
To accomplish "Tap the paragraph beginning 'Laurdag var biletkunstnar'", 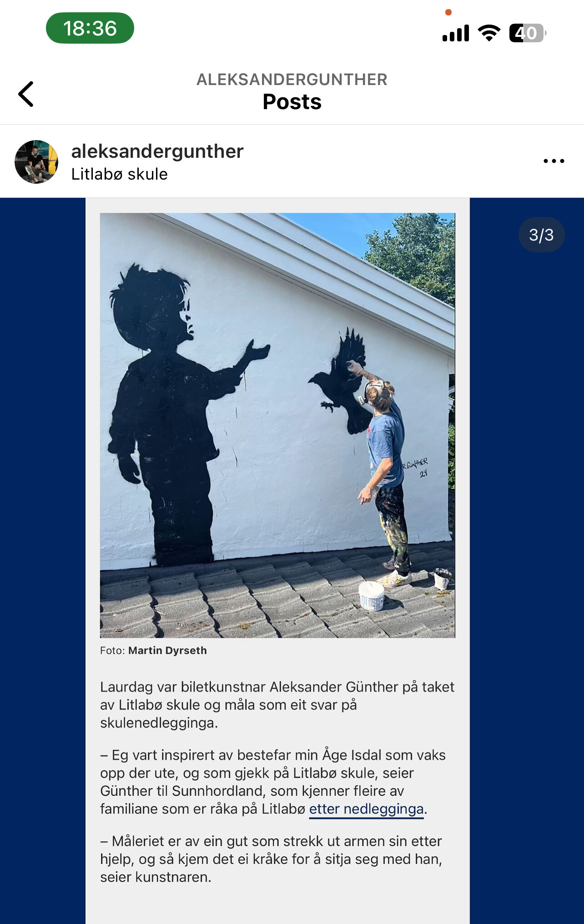I will (277, 705).
